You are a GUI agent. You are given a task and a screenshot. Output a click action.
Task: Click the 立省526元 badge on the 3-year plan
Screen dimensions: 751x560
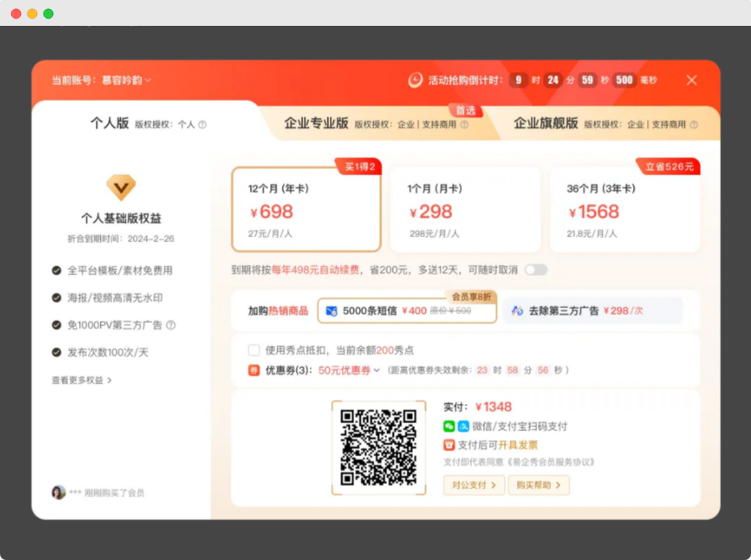tap(669, 166)
